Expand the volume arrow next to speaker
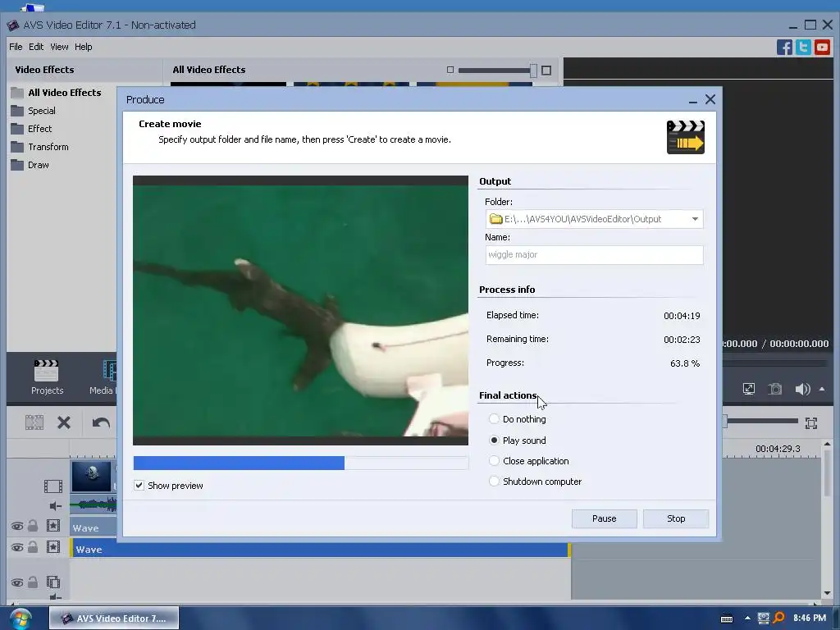This screenshot has width=840, height=630. [822, 389]
